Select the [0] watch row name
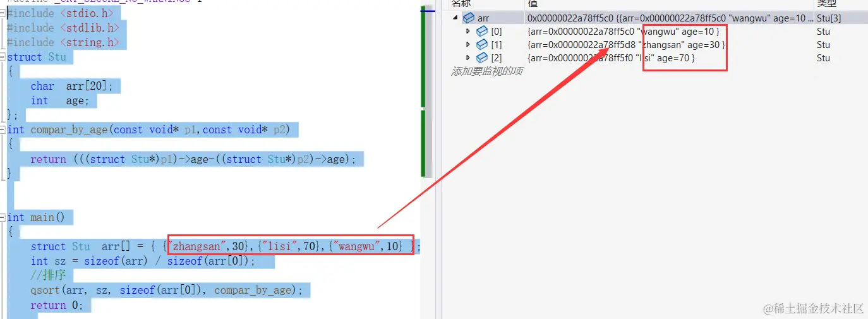The image size is (868, 319). (x=497, y=31)
